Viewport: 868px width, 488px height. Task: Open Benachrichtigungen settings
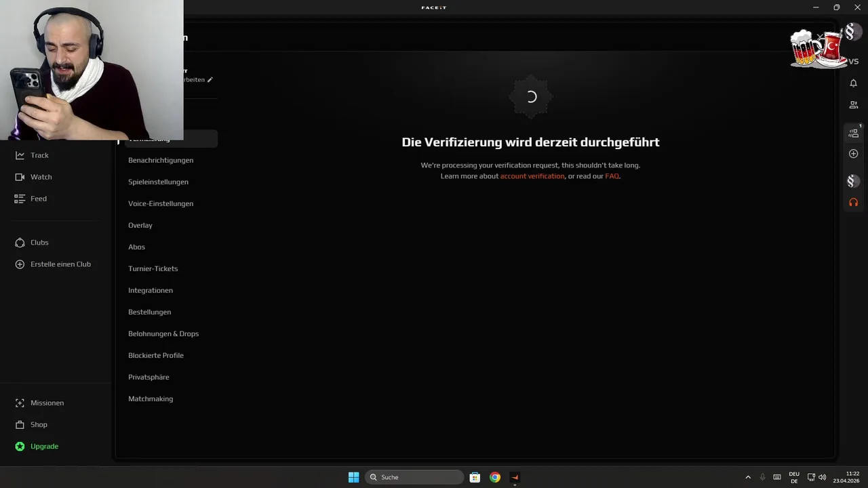[x=161, y=160]
